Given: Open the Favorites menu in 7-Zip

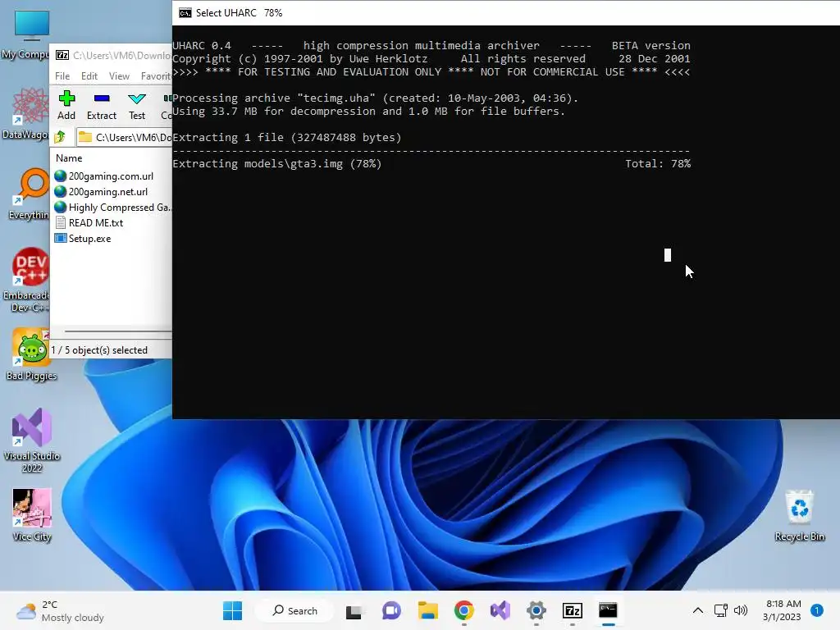Looking at the screenshot, I should (155, 76).
